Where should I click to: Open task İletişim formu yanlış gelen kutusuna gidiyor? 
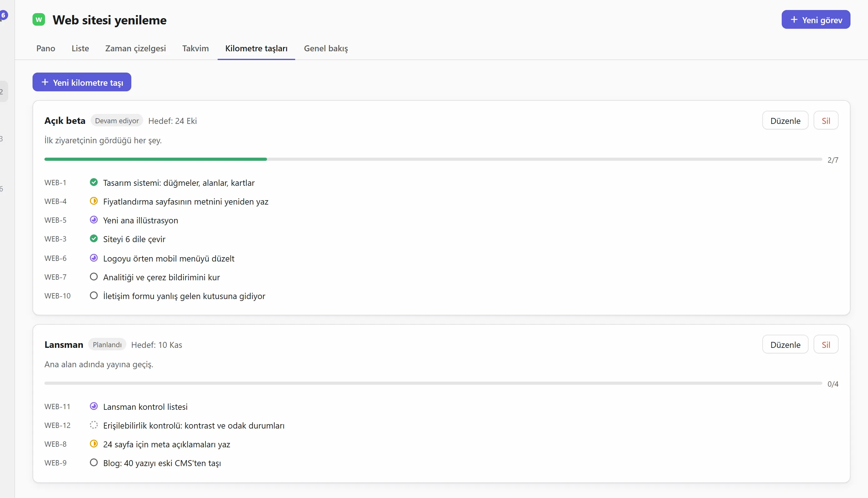coord(184,297)
